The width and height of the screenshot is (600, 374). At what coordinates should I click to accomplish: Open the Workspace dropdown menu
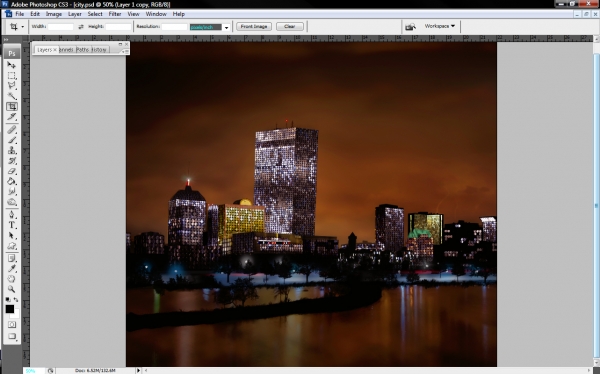pyautogui.click(x=440, y=26)
